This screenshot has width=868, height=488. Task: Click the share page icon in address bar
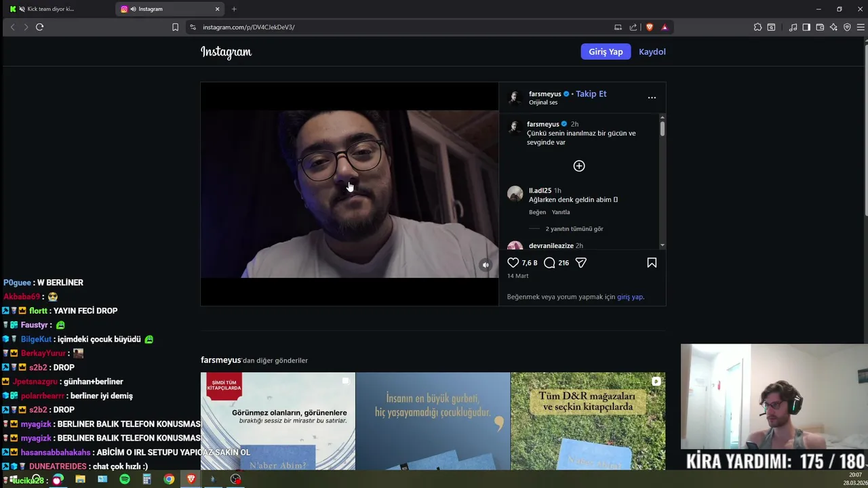(633, 27)
